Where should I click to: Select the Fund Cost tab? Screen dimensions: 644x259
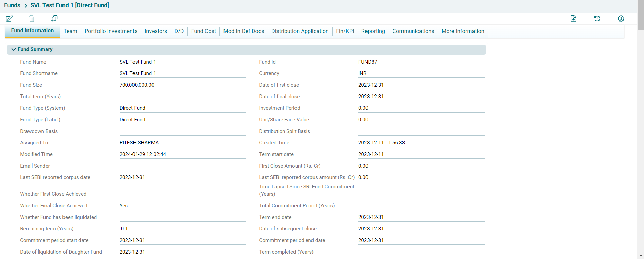(203, 31)
